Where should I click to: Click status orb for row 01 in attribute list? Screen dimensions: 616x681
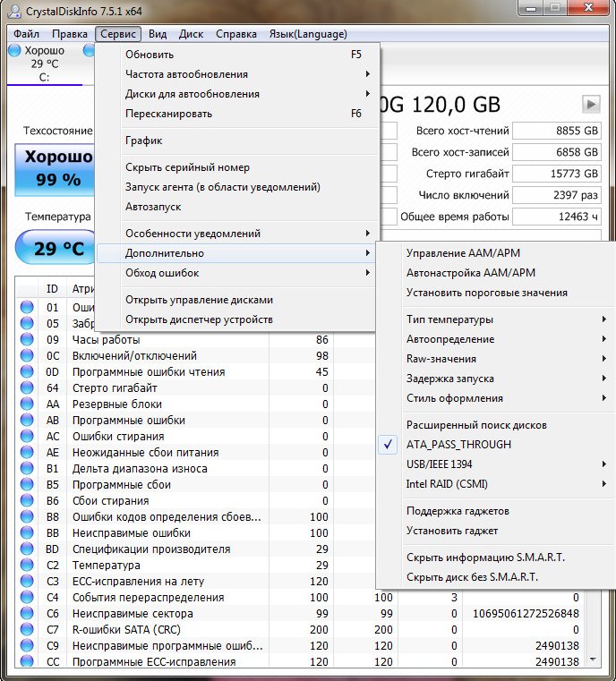pos(27,307)
